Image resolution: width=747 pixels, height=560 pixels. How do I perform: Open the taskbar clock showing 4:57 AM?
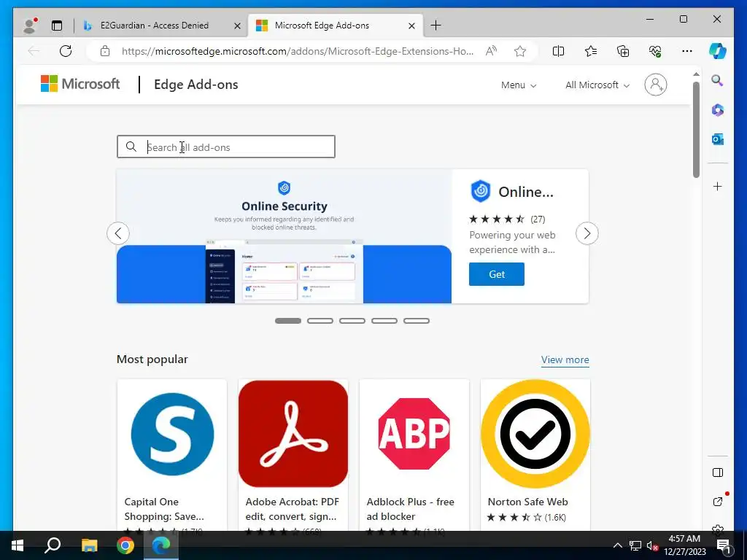point(684,545)
